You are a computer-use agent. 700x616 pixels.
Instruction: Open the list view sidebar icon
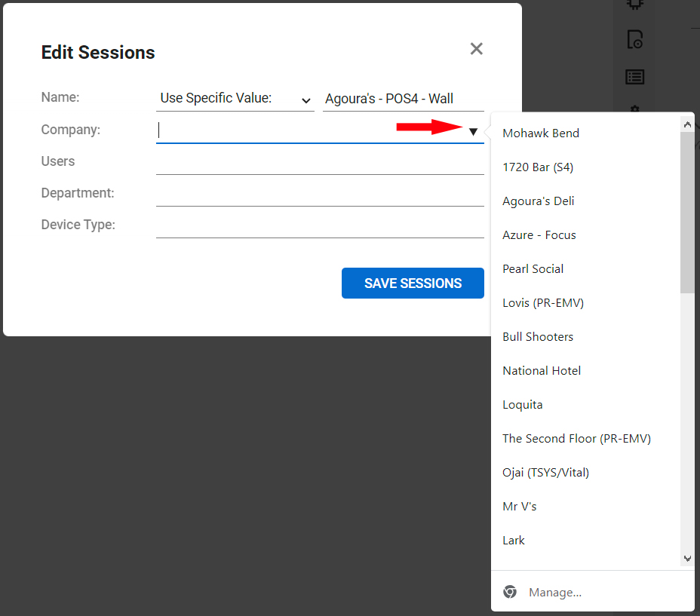[634, 77]
